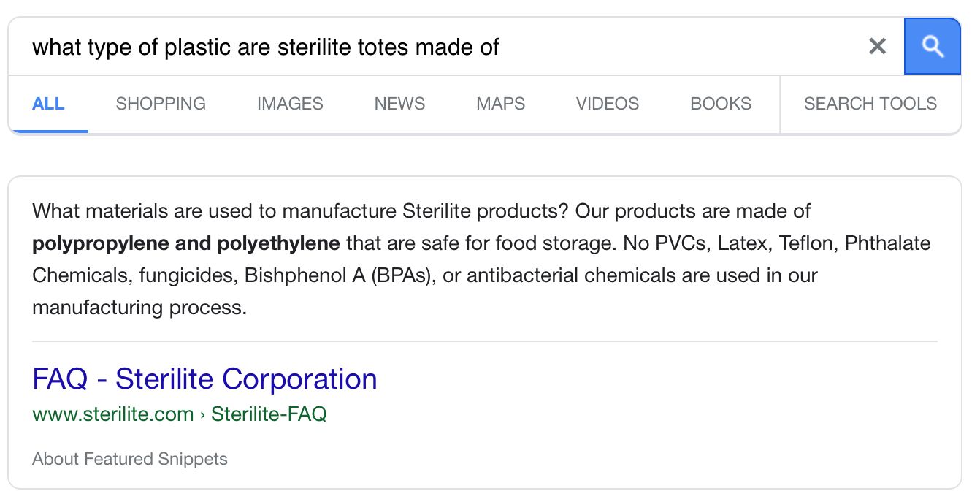The width and height of the screenshot is (980, 502).
Task: Open the FAQ - Sterilite Corporation link
Action: pyautogui.click(x=204, y=379)
